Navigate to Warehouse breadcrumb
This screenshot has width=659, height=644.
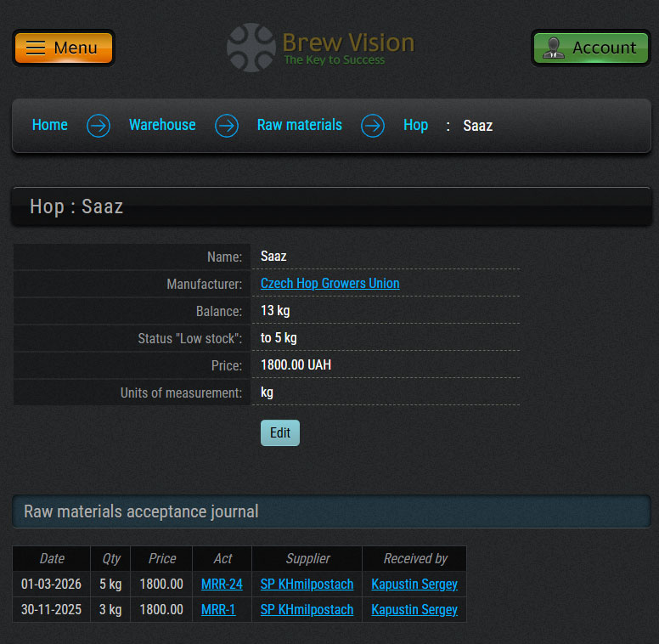tap(162, 125)
